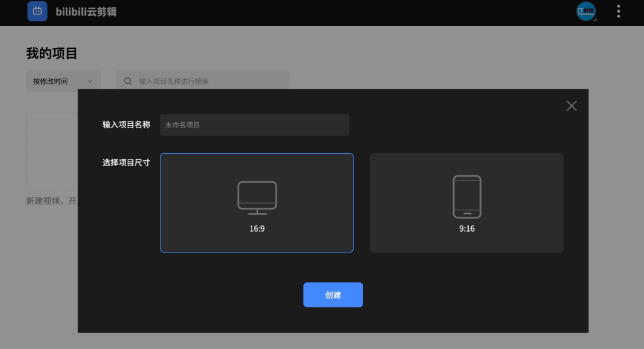The width and height of the screenshot is (644, 349).
Task: Click the 16:9 ratio label
Action: (x=257, y=229)
